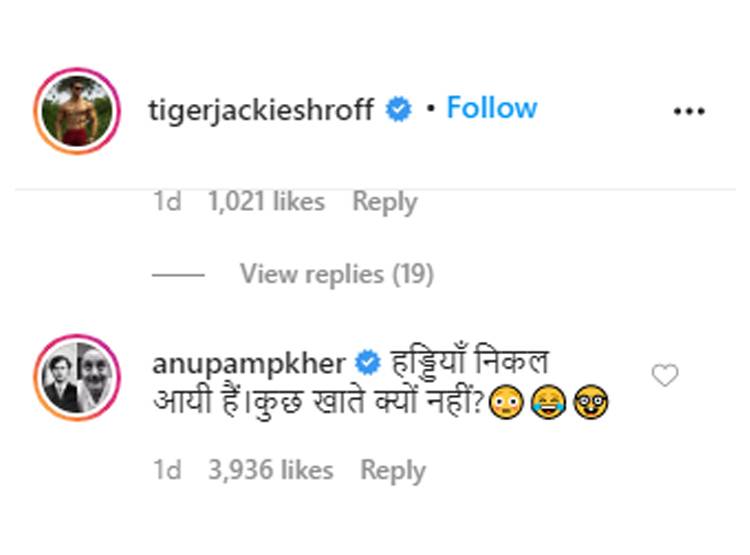This screenshot has width=750, height=555.
Task: Click the laughing tears emoji in comment
Action: (x=549, y=402)
